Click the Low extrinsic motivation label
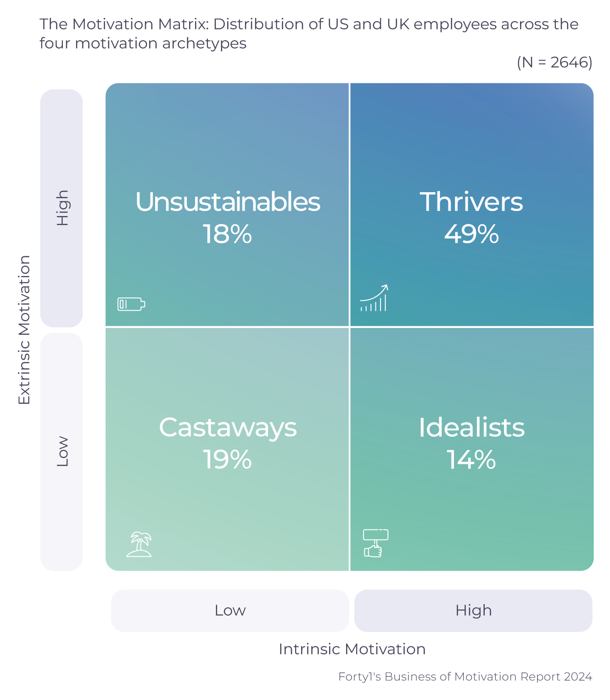 tap(62, 451)
